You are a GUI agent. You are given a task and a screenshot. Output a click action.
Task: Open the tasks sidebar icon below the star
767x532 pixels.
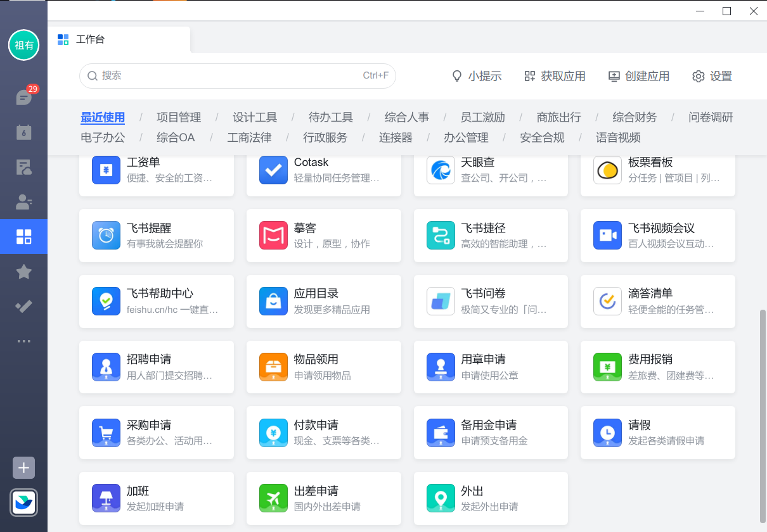click(x=23, y=307)
